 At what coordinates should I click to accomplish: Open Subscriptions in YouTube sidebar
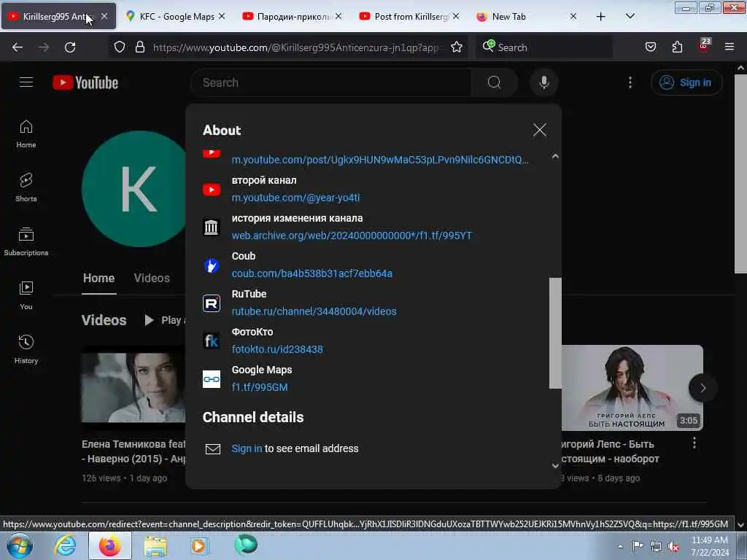point(26,242)
